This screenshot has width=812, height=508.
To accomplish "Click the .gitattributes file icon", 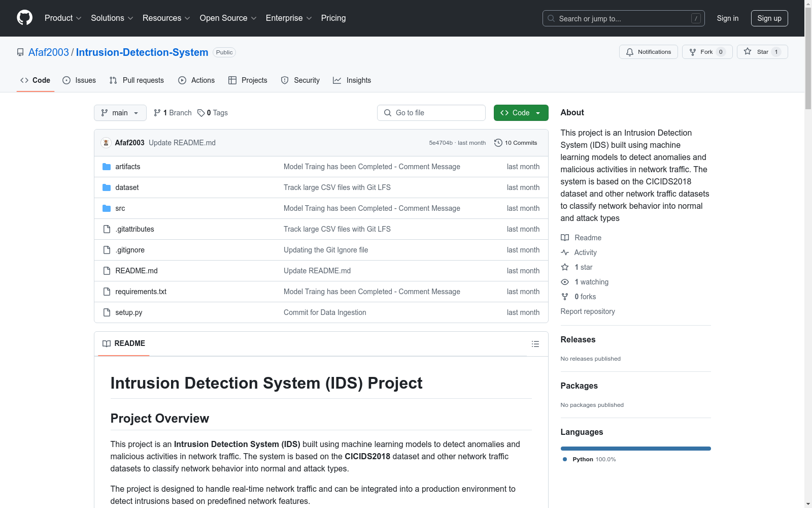I will (x=107, y=229).
